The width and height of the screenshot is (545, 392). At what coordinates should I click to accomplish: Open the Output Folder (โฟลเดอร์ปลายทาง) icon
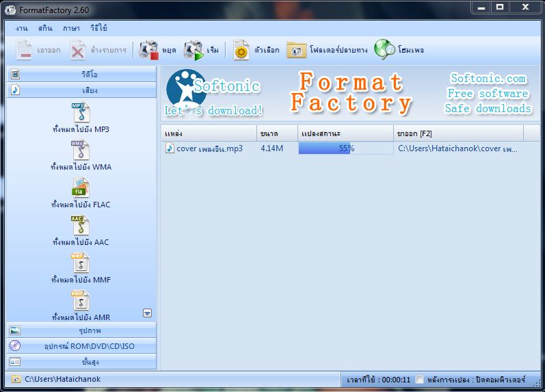297,50
